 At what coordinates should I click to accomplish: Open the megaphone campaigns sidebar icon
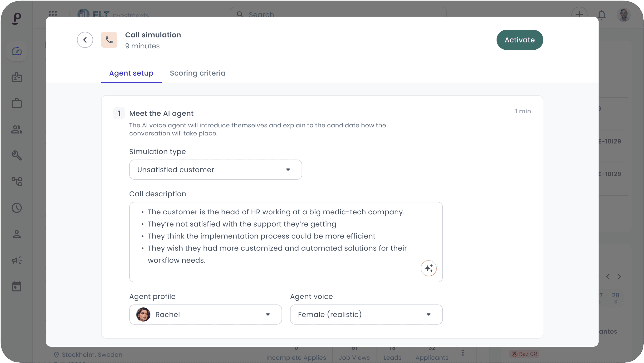pos(17,260)
